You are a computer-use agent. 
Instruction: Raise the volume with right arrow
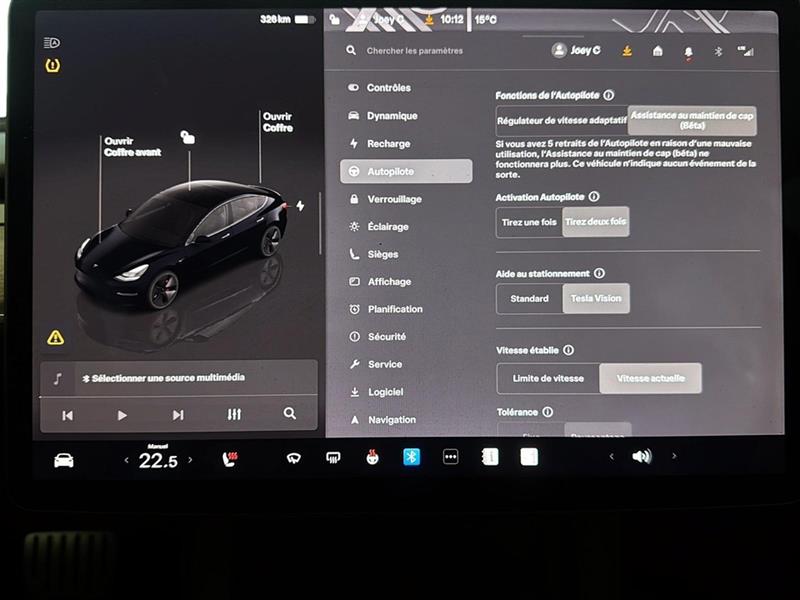pyautogui.click(x=674, y=456)
